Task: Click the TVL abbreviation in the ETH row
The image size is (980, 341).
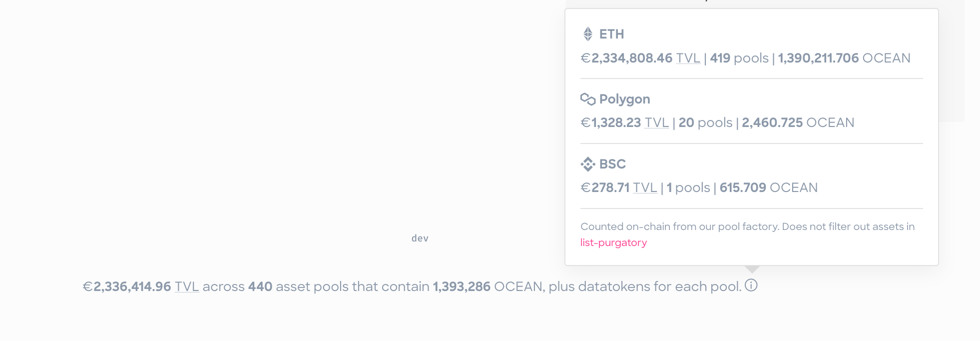Action: coord(688,58)
